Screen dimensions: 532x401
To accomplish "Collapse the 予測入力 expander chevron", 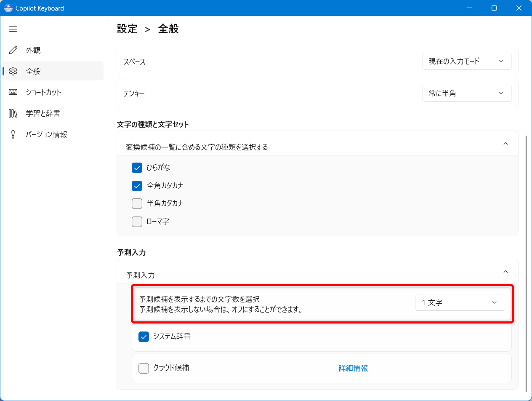I will click(506, 272).
